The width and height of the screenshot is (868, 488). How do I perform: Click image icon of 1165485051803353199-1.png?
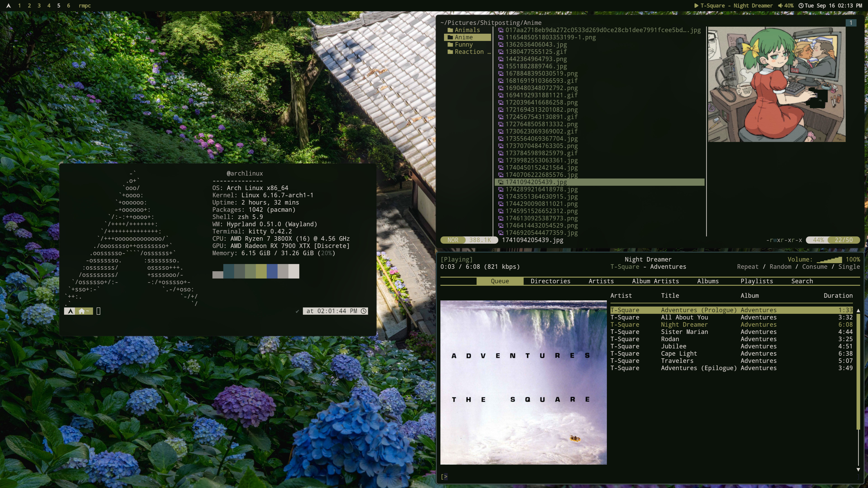501,37
